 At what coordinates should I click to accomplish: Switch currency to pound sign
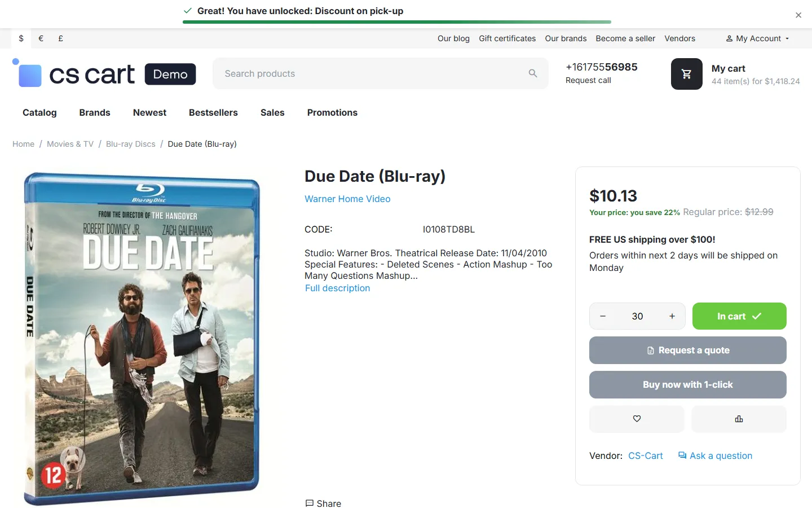60,38
